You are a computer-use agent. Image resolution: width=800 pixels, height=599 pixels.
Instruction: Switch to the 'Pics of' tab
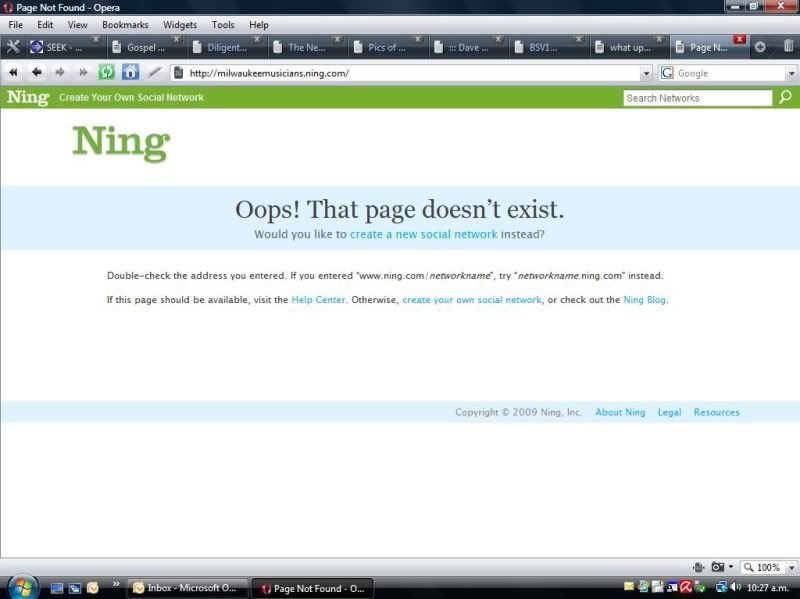pos(387,47)
